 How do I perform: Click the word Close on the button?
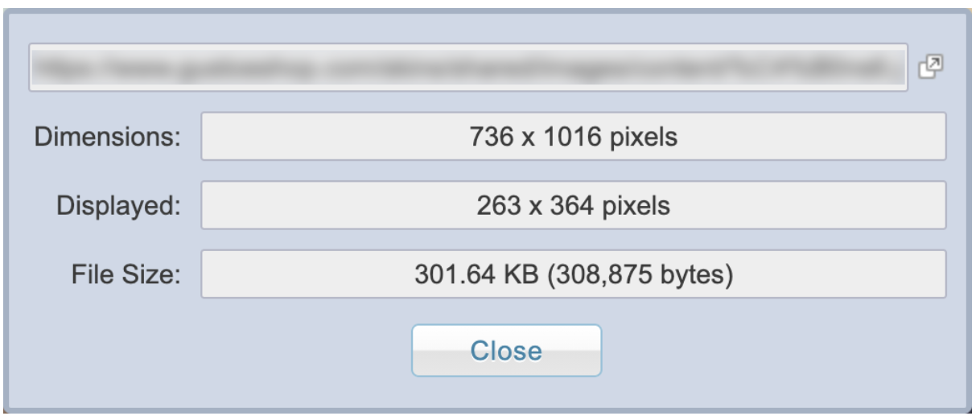[x=506, y=351]
